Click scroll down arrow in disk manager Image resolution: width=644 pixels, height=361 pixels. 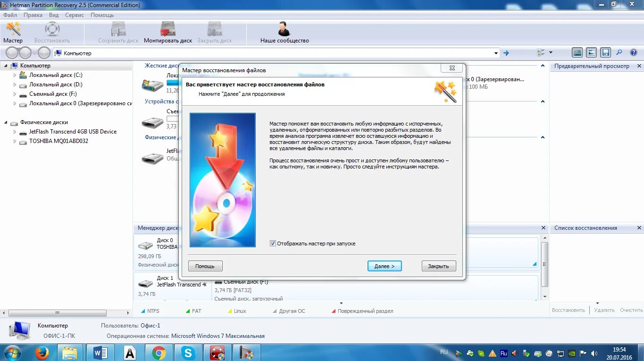(545, 296)
